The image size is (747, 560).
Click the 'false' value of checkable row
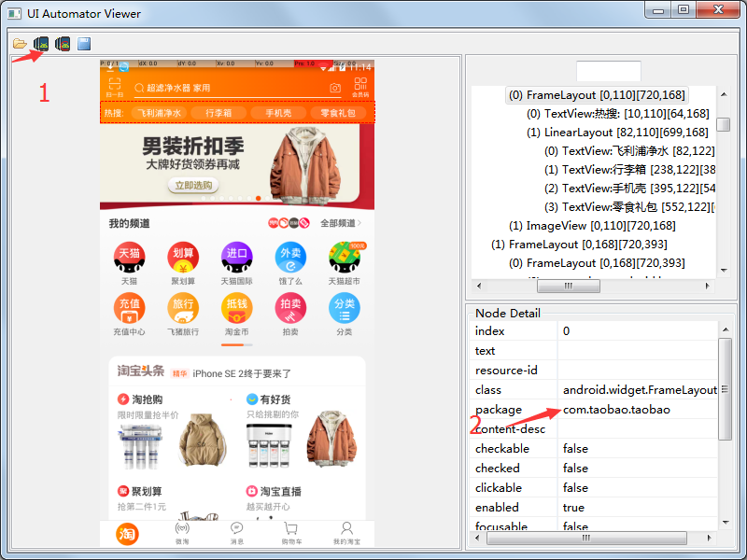click(x=575, y=449)
